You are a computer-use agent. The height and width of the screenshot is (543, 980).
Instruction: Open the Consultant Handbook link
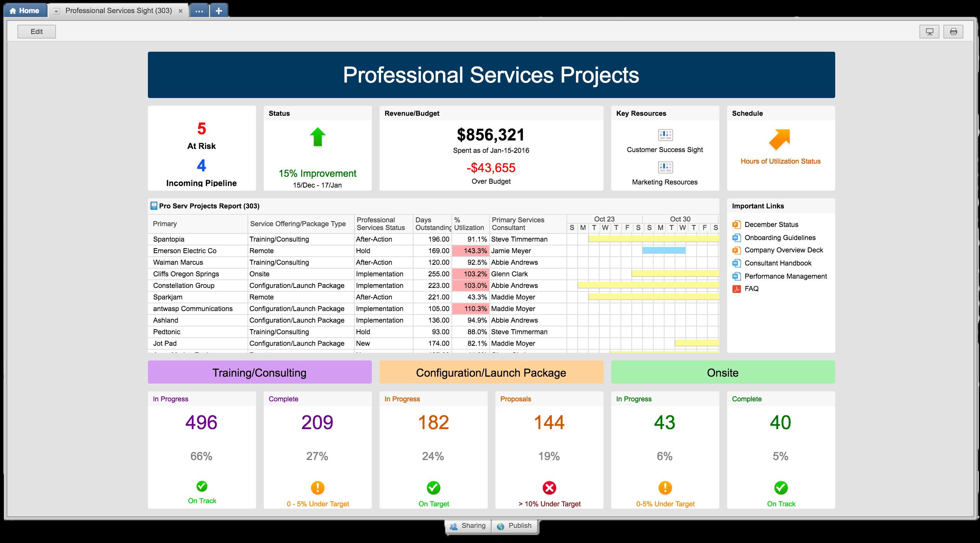click(x=778, y=263)
